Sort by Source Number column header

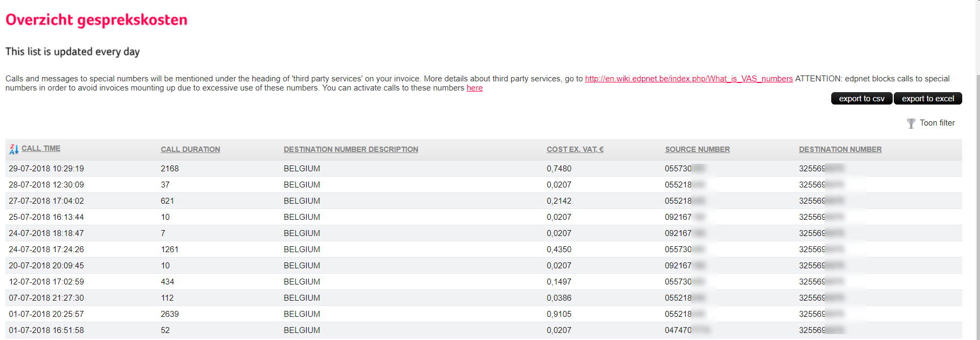click(x=697, y=149)
